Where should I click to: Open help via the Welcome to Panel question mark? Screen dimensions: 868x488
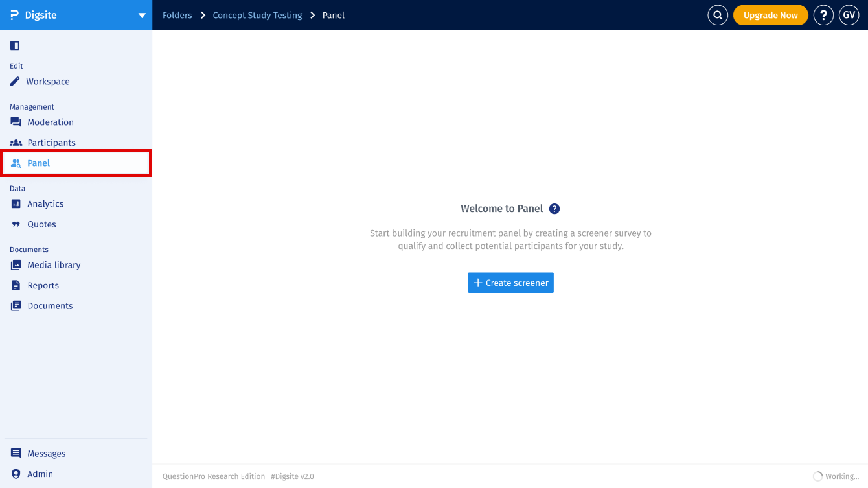point(554,208)
